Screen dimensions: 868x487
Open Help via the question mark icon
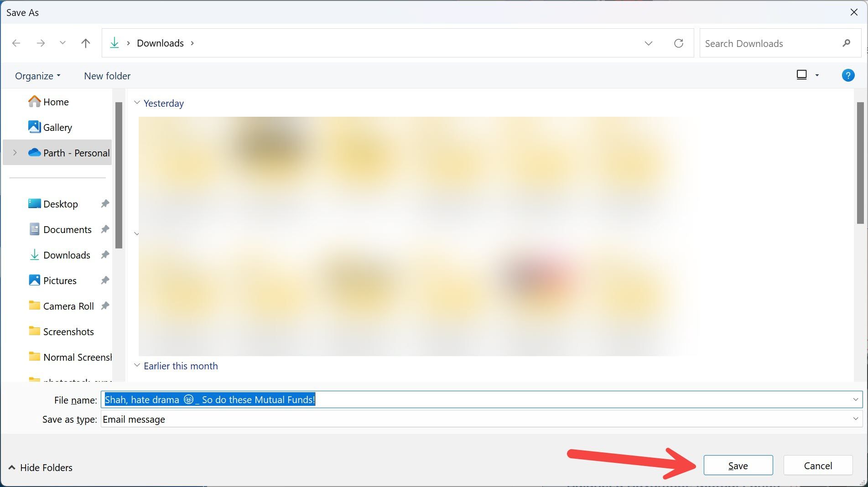[848, 75]
